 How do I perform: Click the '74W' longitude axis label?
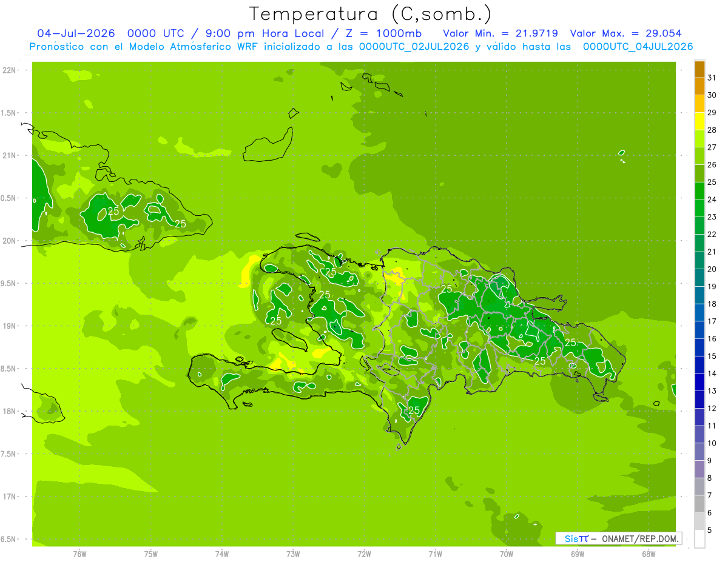point(221,554)
